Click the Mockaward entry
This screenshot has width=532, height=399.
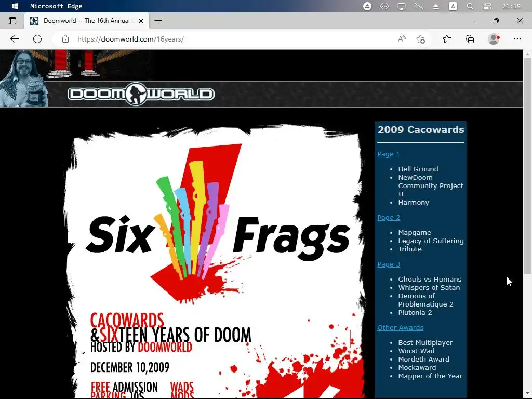417,367
